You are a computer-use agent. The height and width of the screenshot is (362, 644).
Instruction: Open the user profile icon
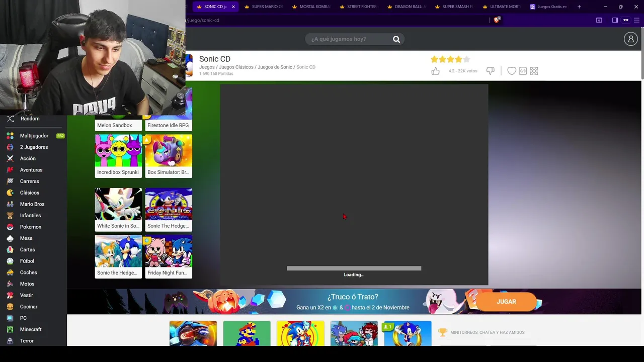tap(630, 39)
